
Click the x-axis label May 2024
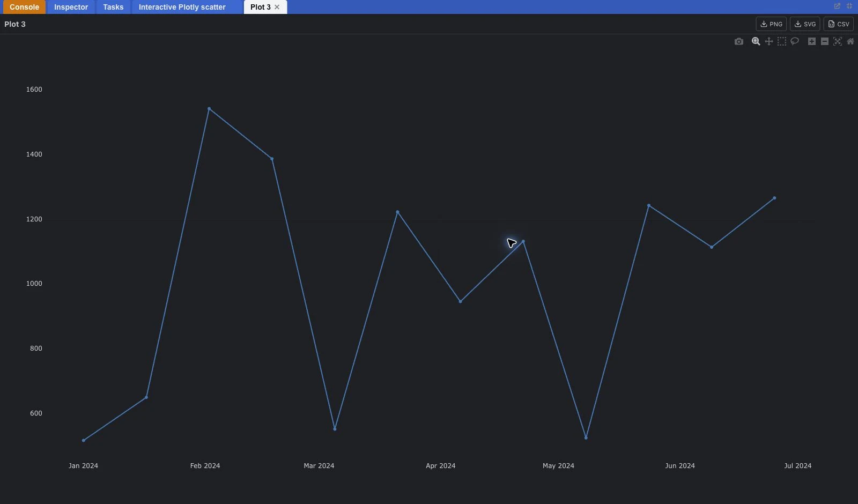tap(558, 466)
